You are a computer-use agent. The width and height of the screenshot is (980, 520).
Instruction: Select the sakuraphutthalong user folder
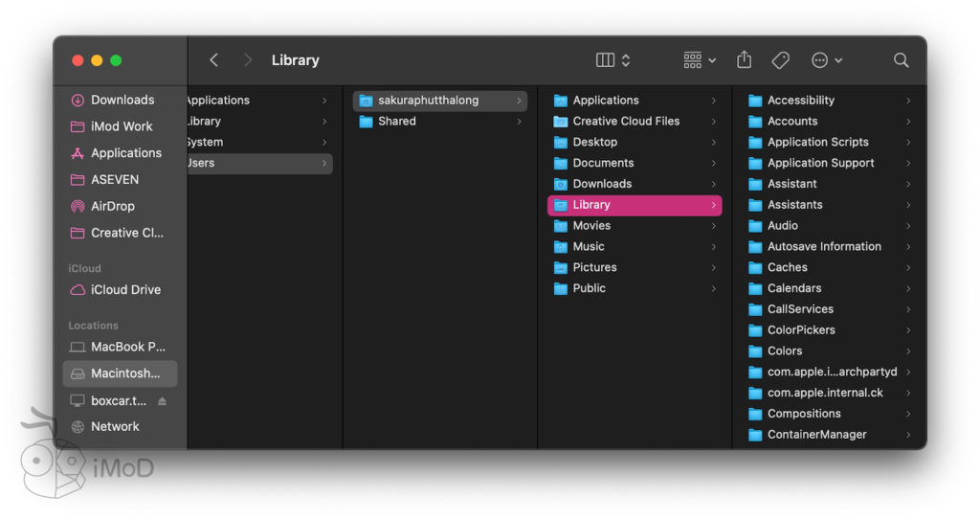428,100
